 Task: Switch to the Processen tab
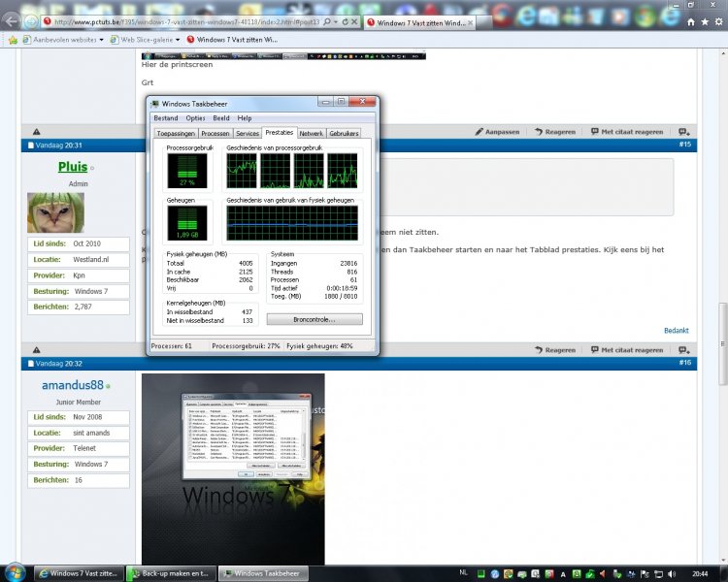coord(215,133)
